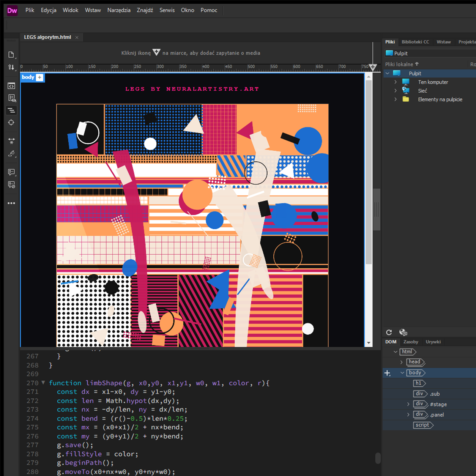Viewport: 476px width, 476px height.
Task: Click the Live View scrollbar up arrow
Action: (369, 77)
